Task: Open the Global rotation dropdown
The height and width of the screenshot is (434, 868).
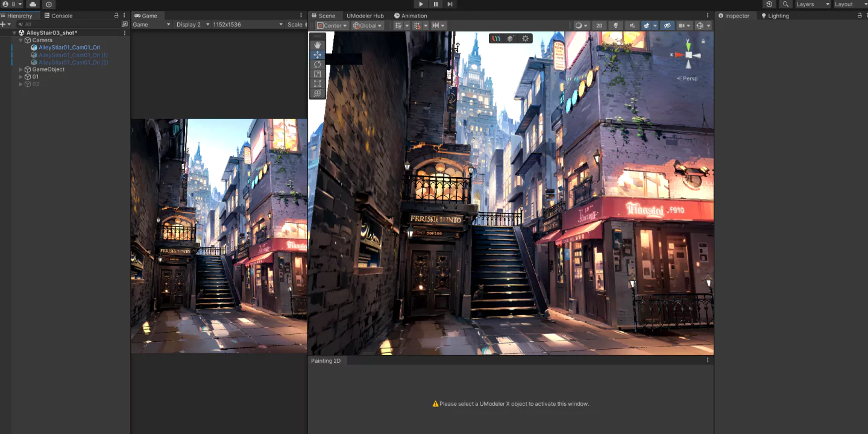Action: [368, 25]
